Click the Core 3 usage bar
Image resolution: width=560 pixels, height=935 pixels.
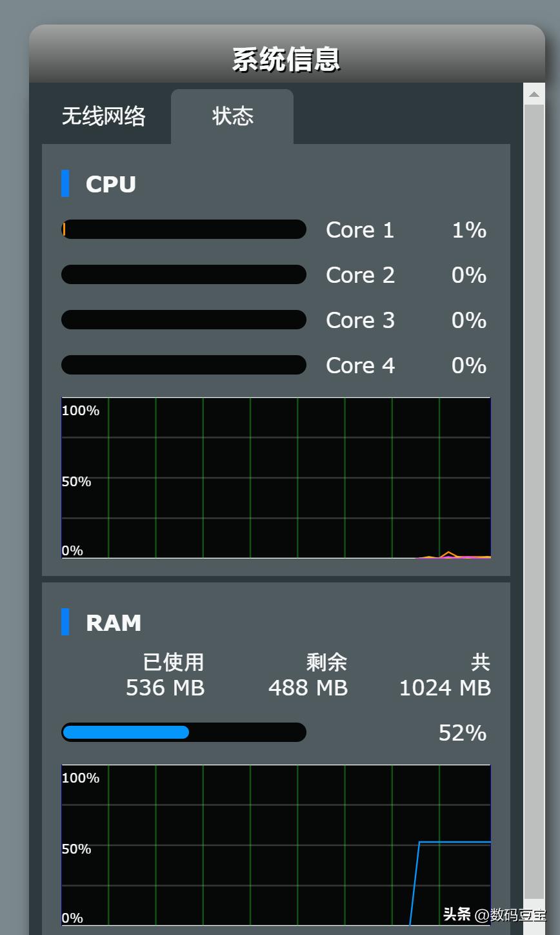pos(183,320)
